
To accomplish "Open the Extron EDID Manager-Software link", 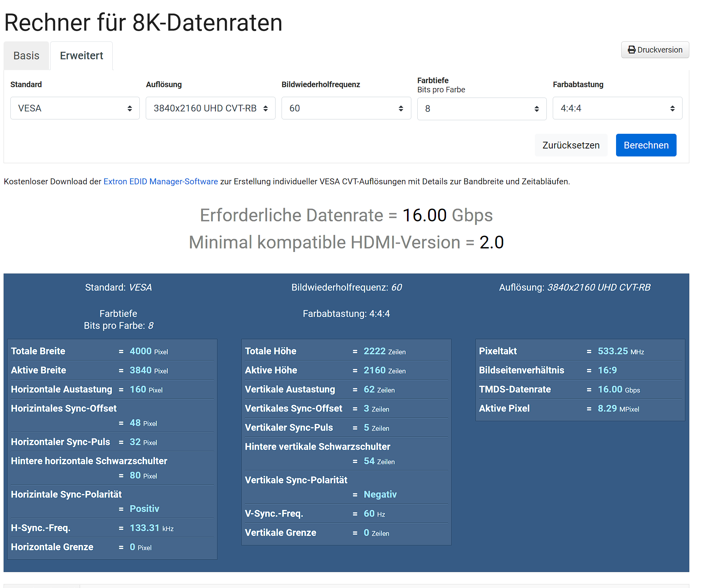I will pyautogui.click(x=161, y=182).
